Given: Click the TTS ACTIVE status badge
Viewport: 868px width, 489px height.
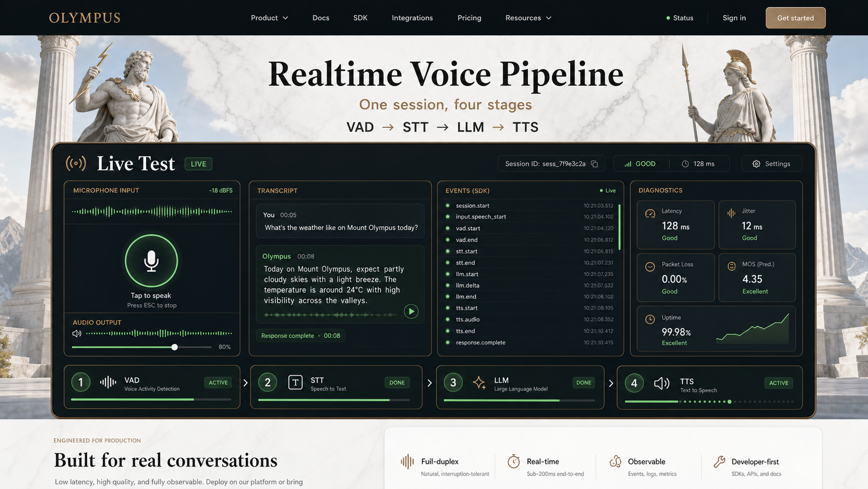Looking at the screenshot, I should coord(779,383).
